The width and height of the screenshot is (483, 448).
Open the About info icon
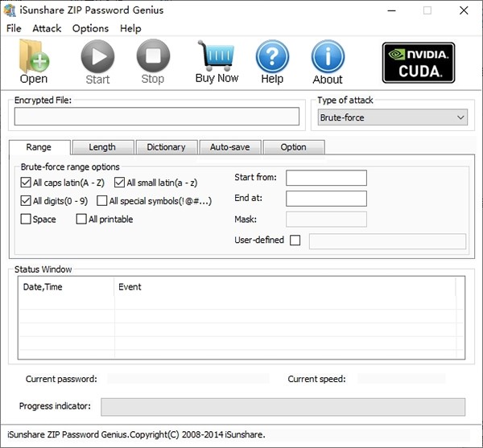(x=328, y=56)
